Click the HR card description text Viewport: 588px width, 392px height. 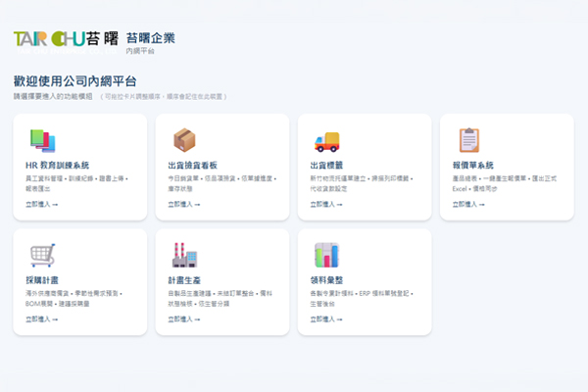76,183
